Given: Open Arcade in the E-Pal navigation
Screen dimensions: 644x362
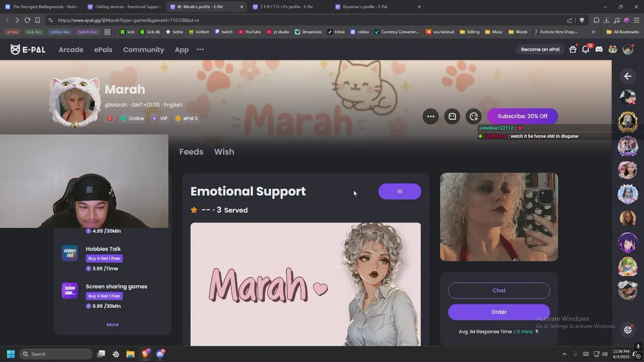Looking at the screenshot, I should coord(71,49).
